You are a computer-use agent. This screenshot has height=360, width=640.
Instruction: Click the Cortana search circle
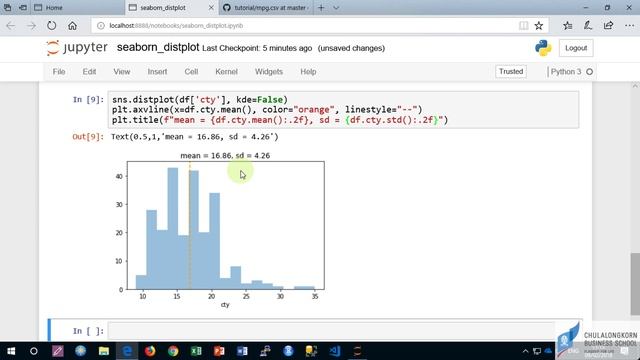(34, 351)
